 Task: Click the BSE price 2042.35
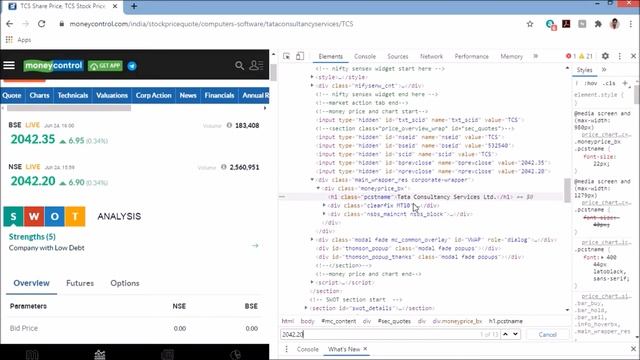tap(33, 139)
